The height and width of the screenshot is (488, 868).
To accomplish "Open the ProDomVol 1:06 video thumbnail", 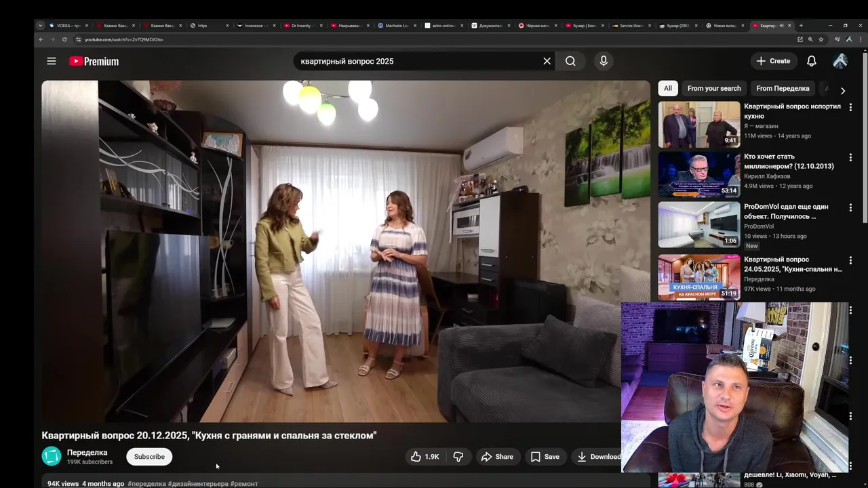I will tap(699, 224).
